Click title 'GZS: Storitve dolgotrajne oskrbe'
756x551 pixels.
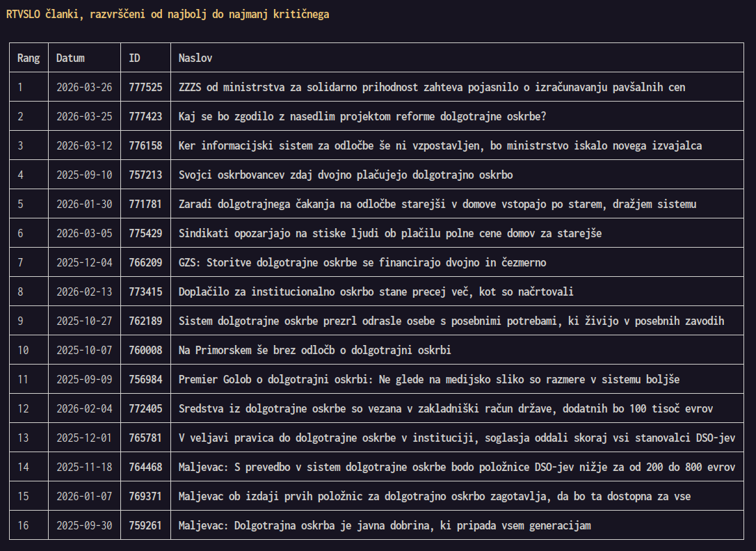(x=268, y=262)
